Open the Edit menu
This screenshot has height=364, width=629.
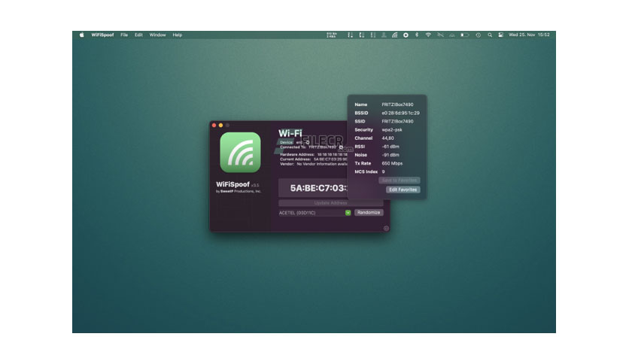point(138,35)
